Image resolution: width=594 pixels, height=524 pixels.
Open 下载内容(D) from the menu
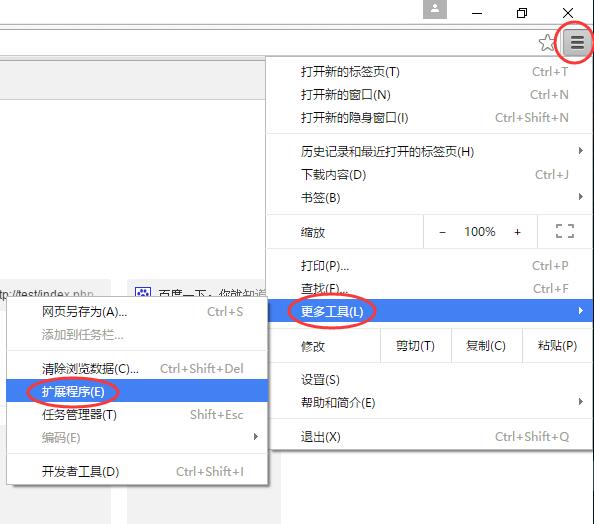[x=430, y=175]
